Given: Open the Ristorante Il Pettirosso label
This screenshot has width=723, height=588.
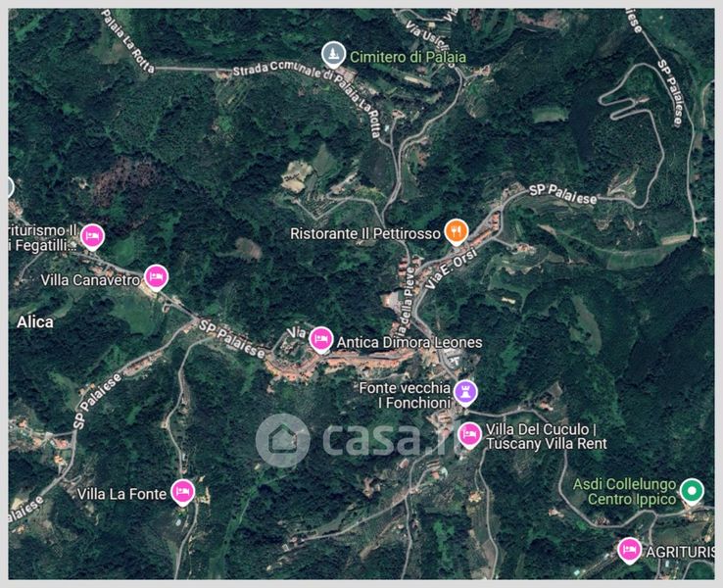Looking at the screenshot, I should click(365, 234).
